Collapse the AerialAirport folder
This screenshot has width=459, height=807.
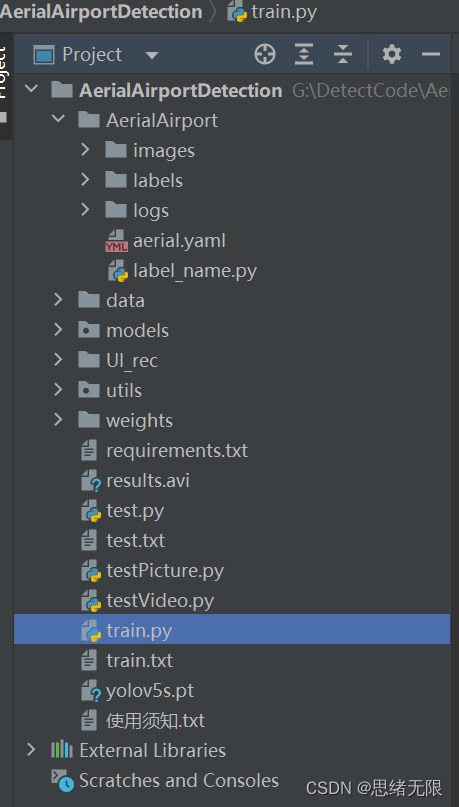pyautogui.click(x=58, y=119)
